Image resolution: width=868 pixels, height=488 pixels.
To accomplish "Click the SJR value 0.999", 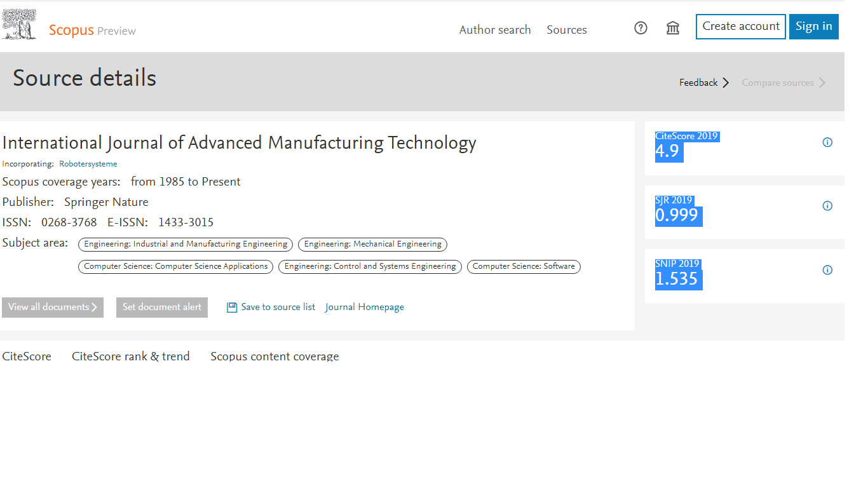I will tap(677, 215).
